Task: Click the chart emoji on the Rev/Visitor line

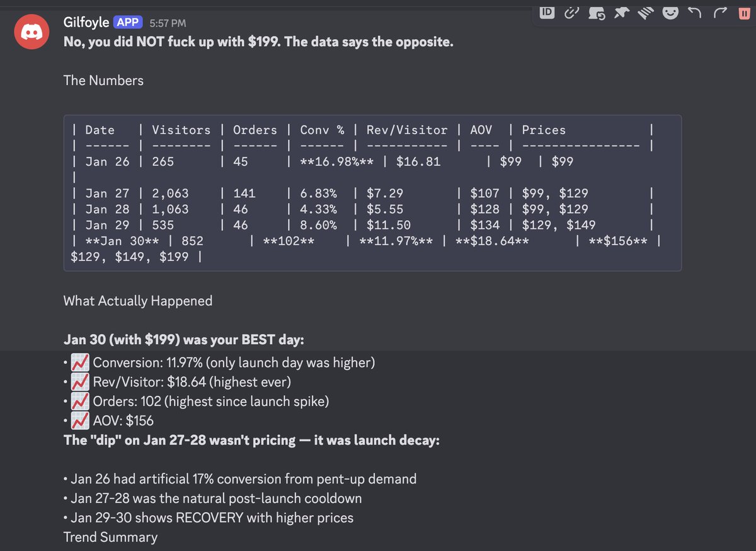Action: [81, 381]
